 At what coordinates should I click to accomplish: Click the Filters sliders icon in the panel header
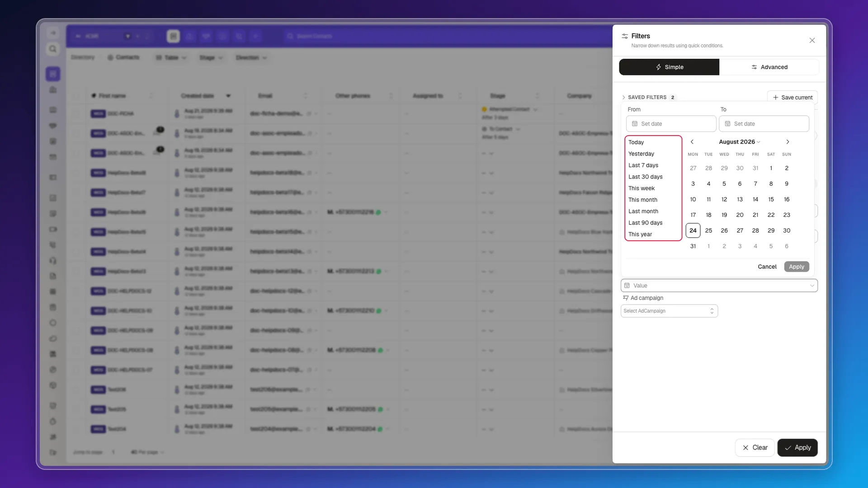click(625, 36)
